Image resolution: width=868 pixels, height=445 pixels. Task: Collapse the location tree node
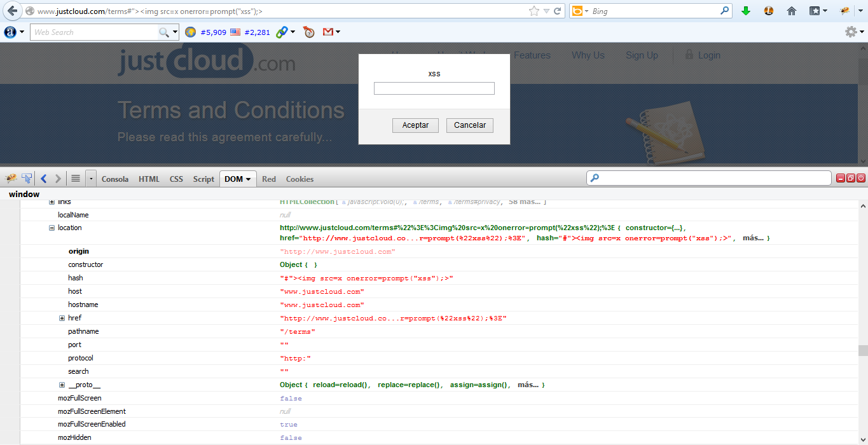point(52,228)
